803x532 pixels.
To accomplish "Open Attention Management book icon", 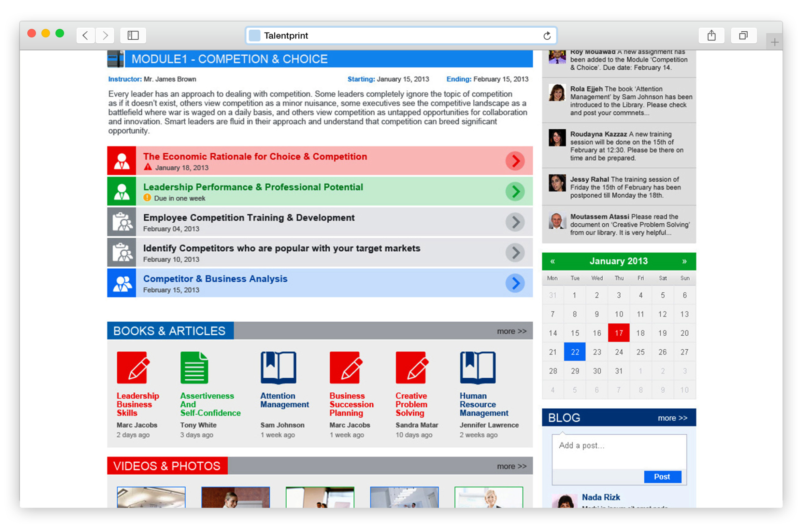I will point(278,367).
